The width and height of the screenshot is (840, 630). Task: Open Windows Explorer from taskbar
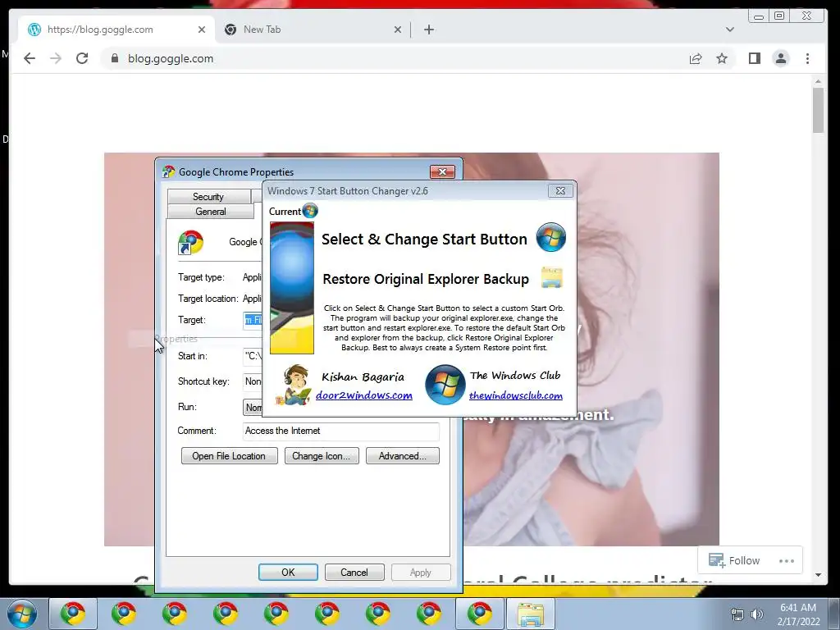531,614
